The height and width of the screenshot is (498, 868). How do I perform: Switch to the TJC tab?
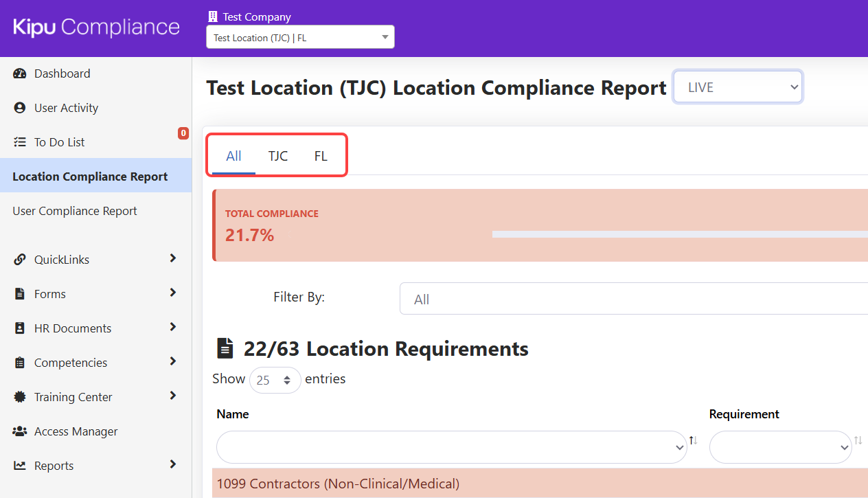(277, 156)
